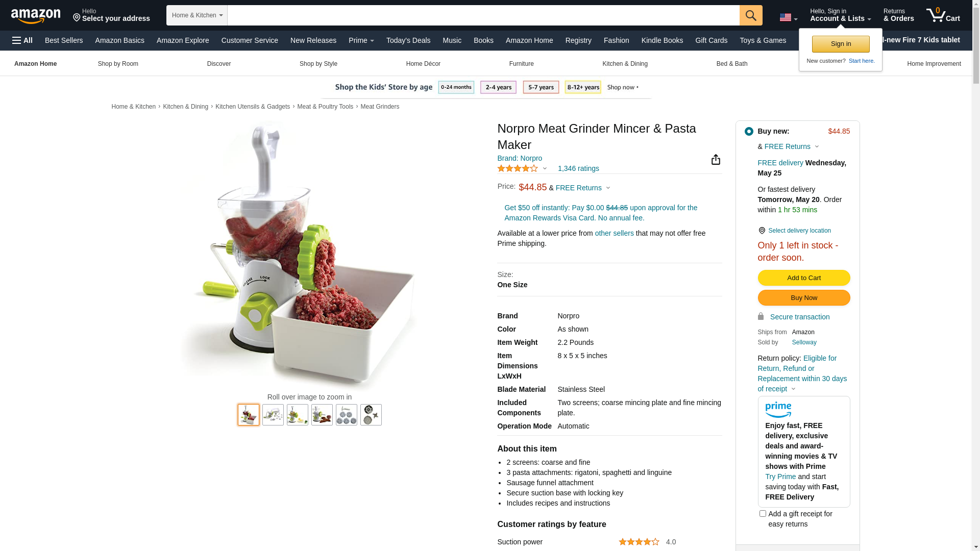
Task: Click the Amazon logo
Action: click(x=36, y=16)
